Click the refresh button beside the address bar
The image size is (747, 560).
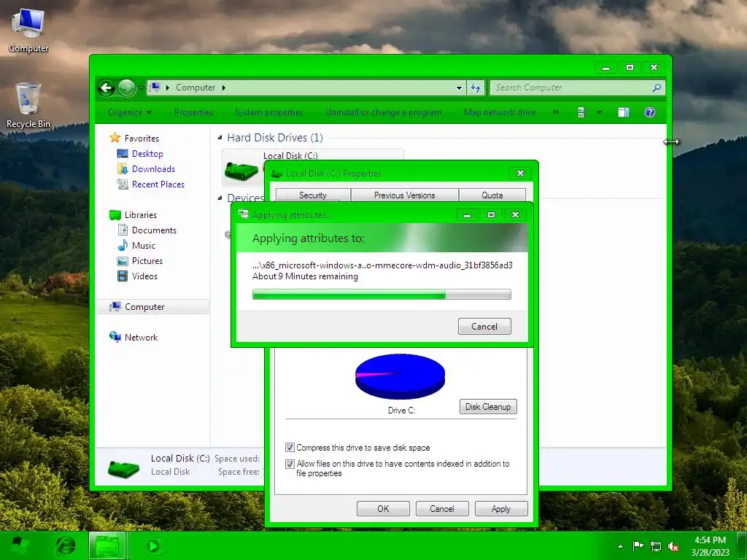click(x=476, y=87)
